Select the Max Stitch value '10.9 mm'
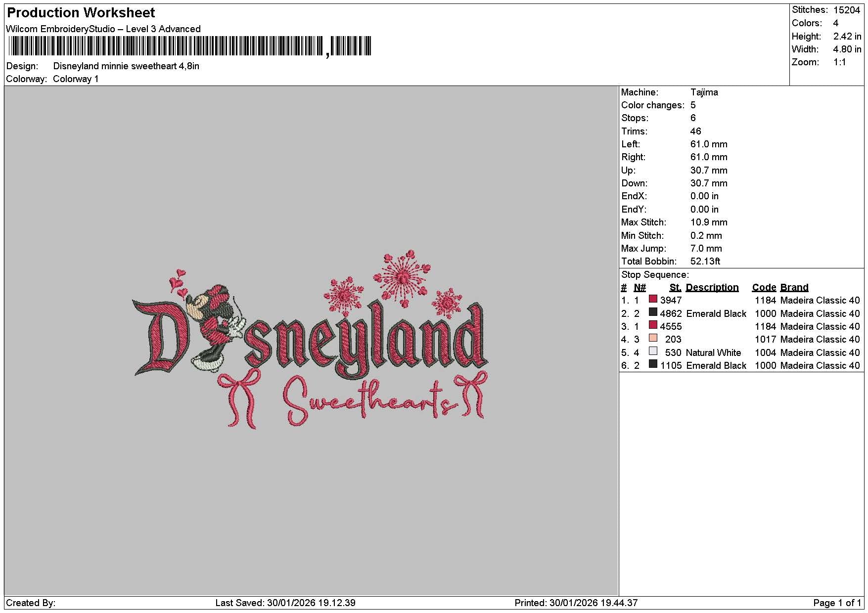The height and width of the screenshot is (613, 868). [709, 222]
